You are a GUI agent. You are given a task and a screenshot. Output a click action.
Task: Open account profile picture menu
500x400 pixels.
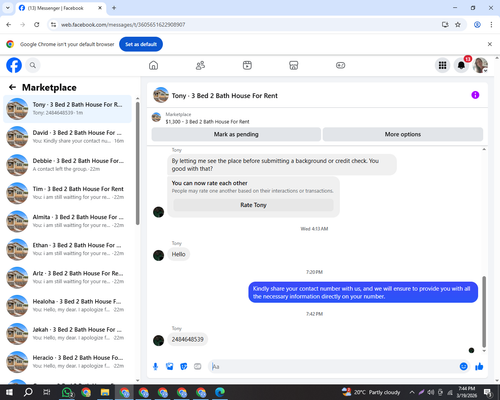click(480, 65)
